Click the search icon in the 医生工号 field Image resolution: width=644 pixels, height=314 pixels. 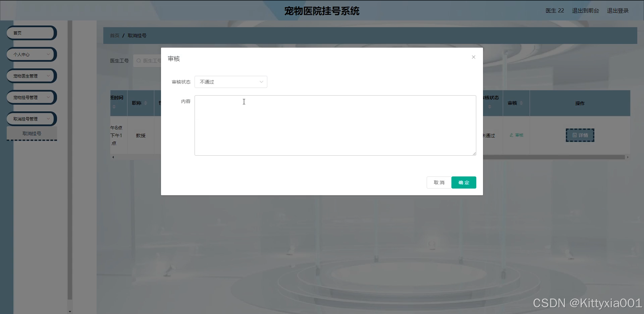point(139,61)
